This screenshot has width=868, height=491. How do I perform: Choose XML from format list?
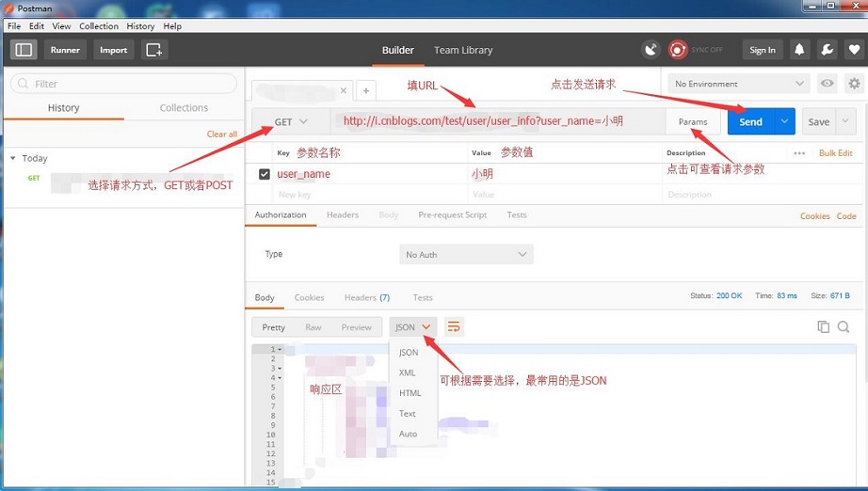(x=408, y=372)
